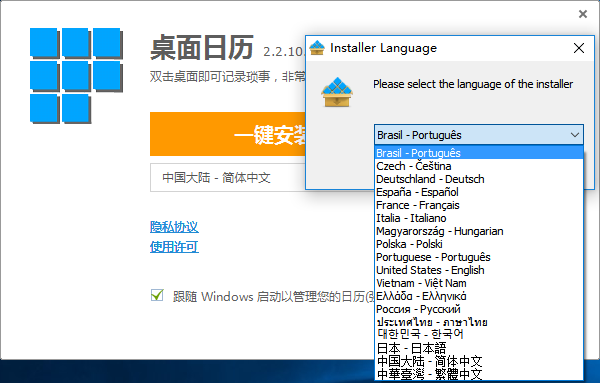The height and width of the screenshot is (383, 600).
Task: Choose the Thai language entry
Action: point(479,322)
